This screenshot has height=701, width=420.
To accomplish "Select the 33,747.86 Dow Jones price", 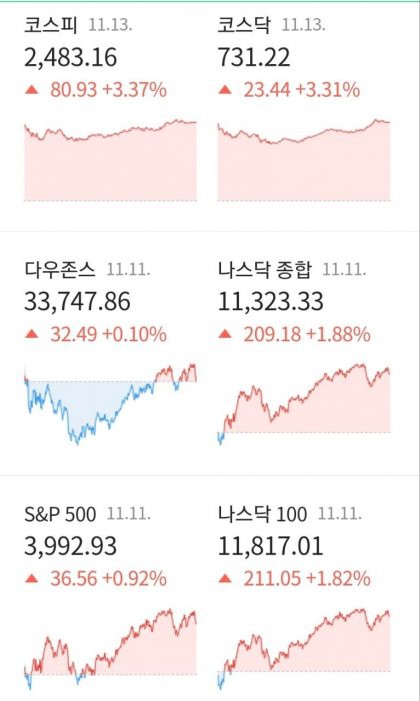I will click(x=77, y=302).
